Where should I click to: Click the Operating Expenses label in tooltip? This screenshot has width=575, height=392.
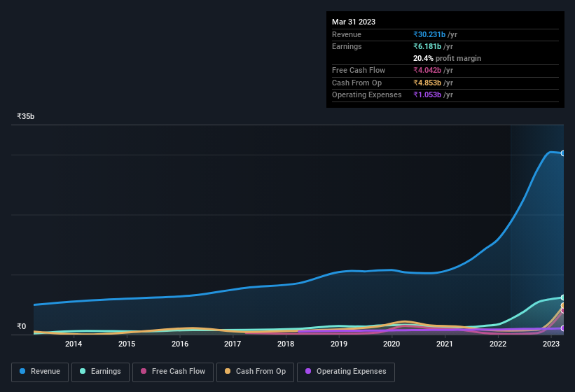(x=367, y=94)
